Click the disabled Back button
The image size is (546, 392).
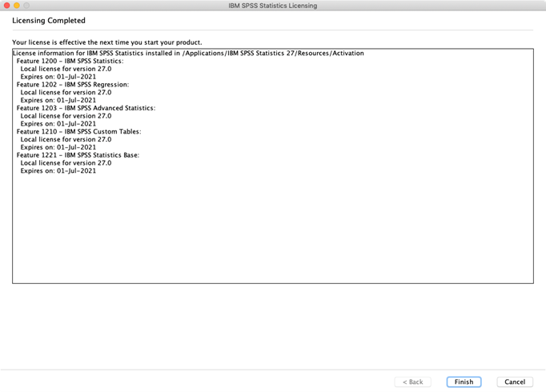(x=412, y=382)
